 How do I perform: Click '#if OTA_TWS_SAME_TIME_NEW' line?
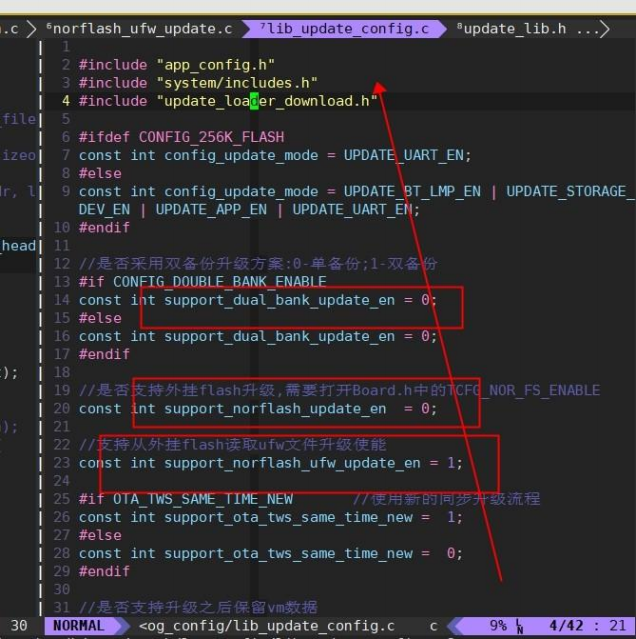pyautogui.click(x=185, y=499)
